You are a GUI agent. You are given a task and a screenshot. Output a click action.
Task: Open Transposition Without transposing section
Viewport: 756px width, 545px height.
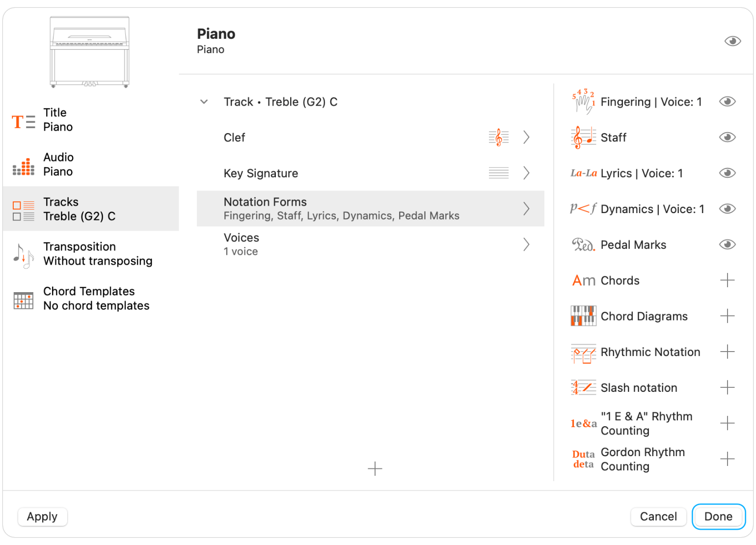pyautogui.click(x=91, y=254)
